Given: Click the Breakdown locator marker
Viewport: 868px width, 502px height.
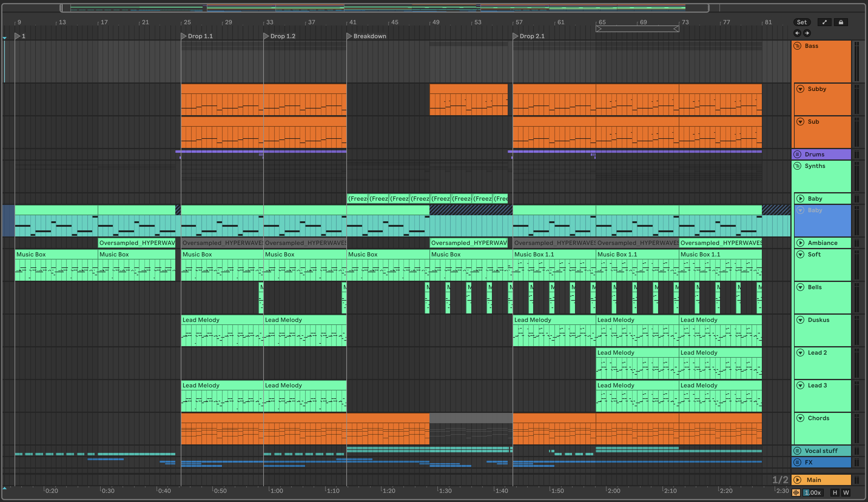Looking at the screenshot, I should 349,36.
